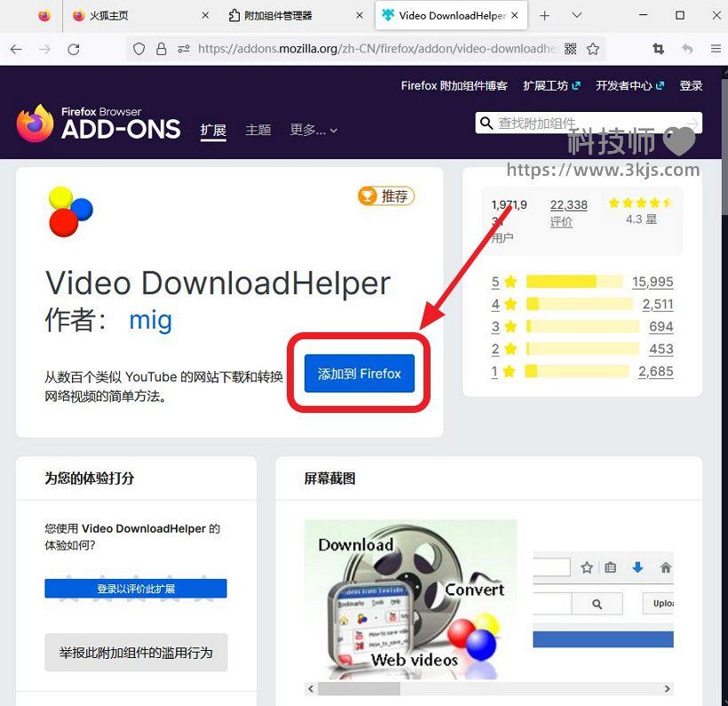Screen dimensions: 728x706
Task: Open the second toolbar screenshot thumbnail
Action: point(603,599)
